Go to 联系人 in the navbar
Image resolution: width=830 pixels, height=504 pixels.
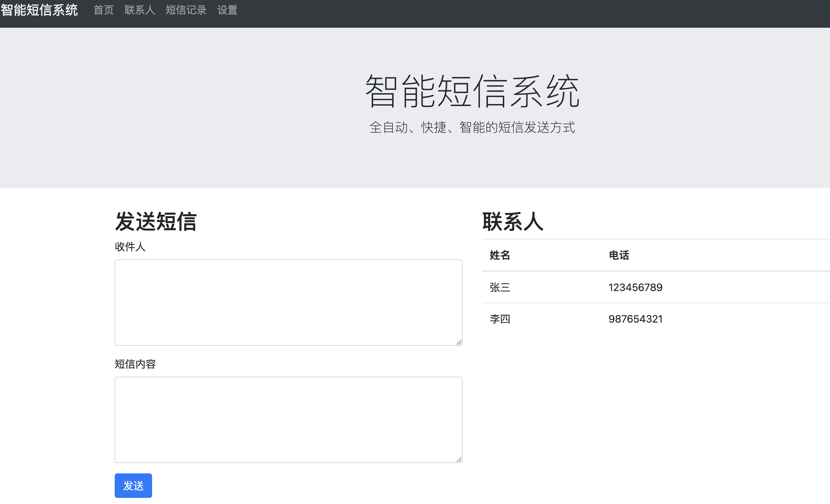[x=140, y=10]
